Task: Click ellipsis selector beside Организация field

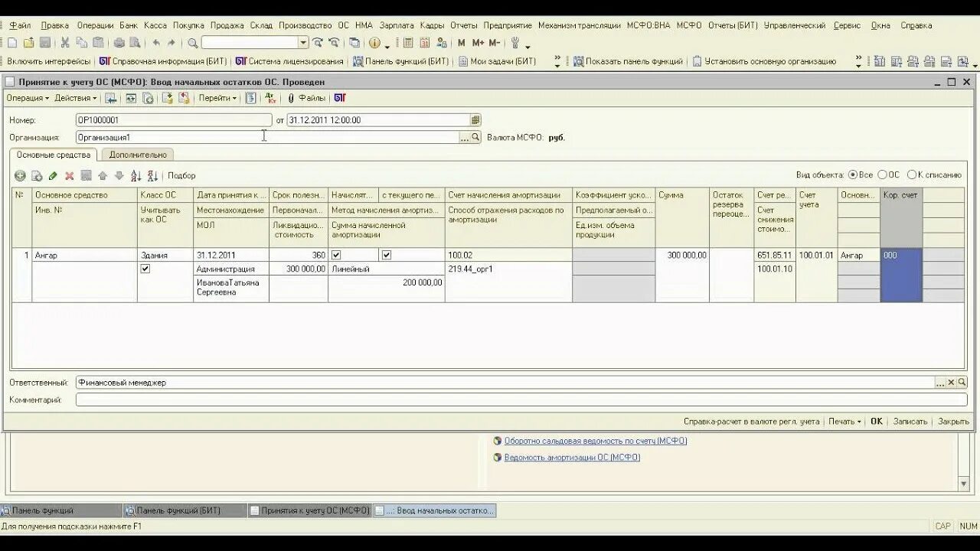Action: pyautogui.click(x=464, y=138)
